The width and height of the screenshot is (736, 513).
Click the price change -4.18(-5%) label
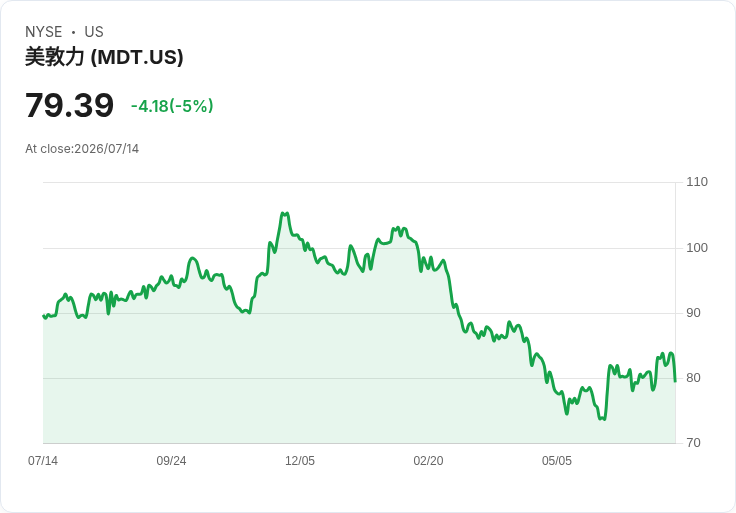pos(172,106)
